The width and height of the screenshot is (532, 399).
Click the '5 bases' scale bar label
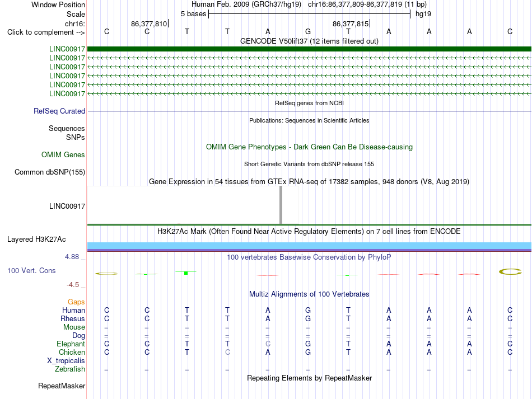pyautogui.click(x=193, y=14)
